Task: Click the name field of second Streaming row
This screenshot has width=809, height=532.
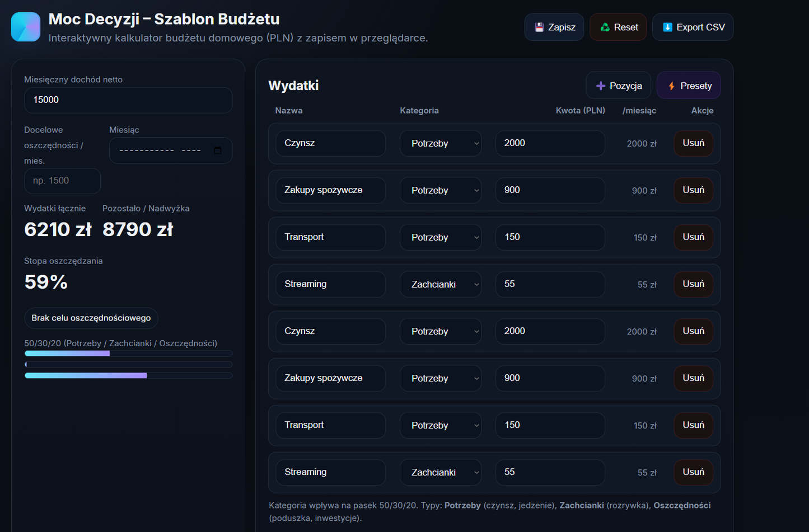Action: pyautogui.click(x=330, y=473)
